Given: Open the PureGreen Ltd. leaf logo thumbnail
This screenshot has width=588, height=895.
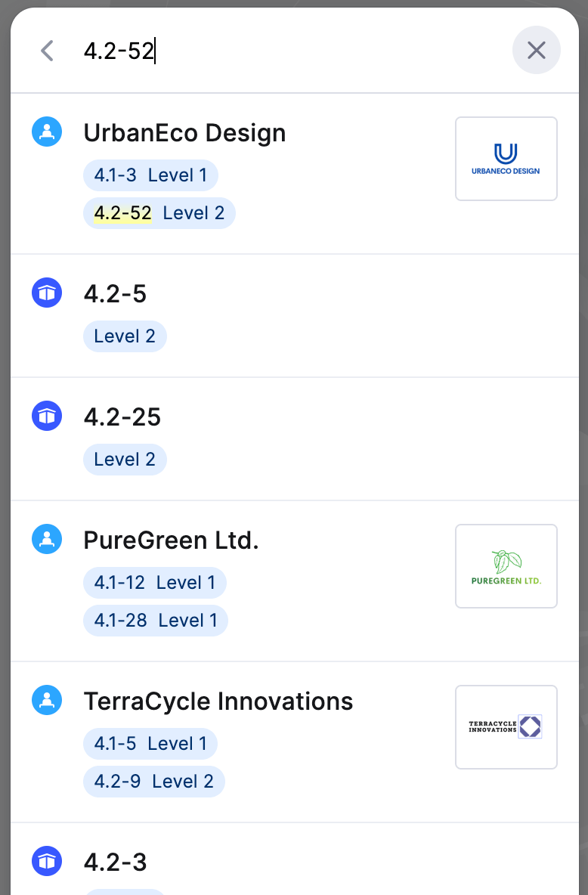Looking at the screenshot, I should click(506, 566).
